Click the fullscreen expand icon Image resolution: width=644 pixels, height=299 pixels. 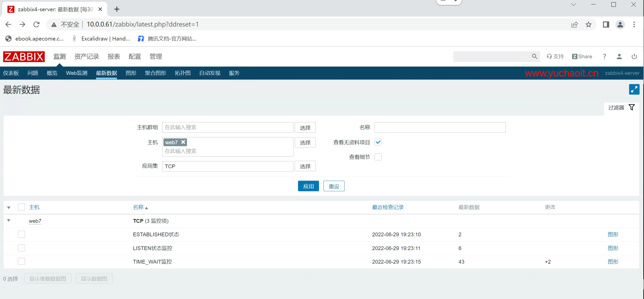click(x=634, y=90)
